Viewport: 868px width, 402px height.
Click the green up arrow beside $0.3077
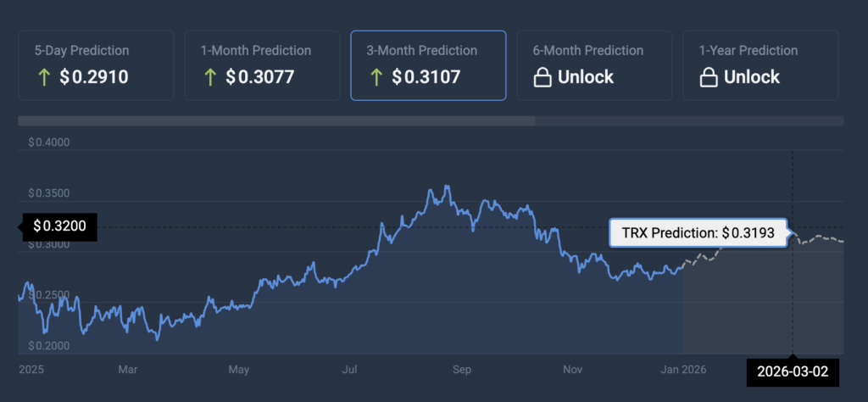pos(209,77)
